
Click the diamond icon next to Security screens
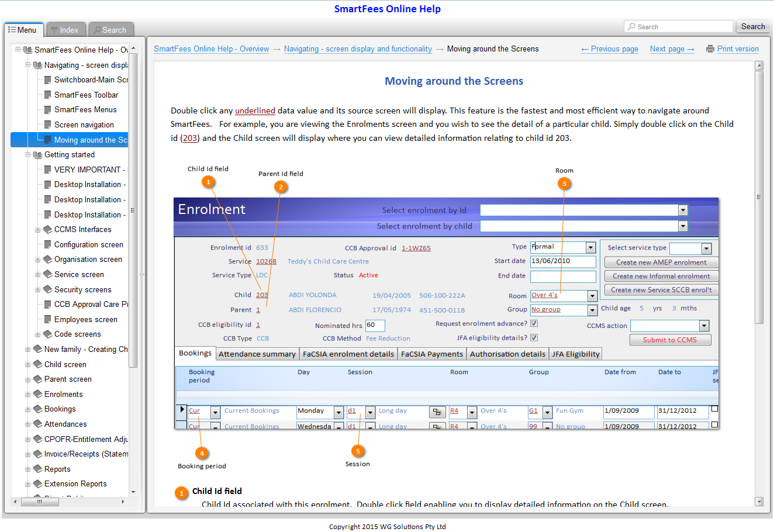48,289
